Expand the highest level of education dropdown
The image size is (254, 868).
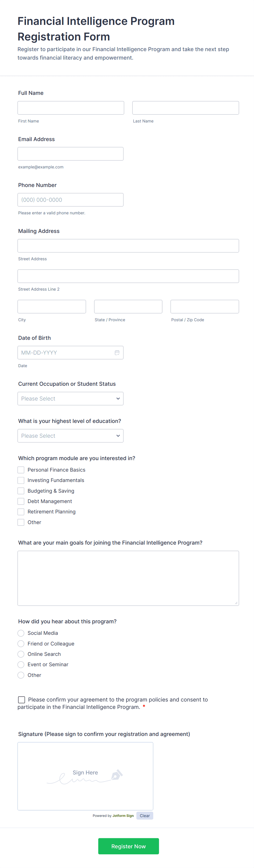(x=70, y=436)
